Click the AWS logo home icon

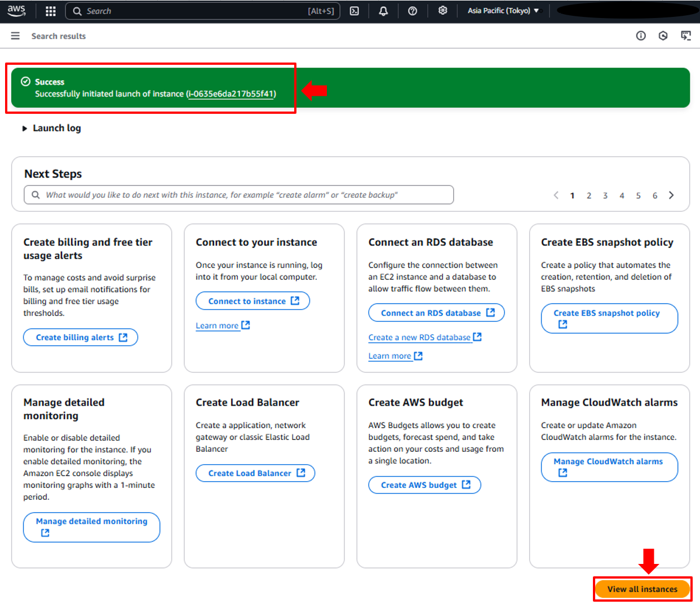tap(16, 11)
